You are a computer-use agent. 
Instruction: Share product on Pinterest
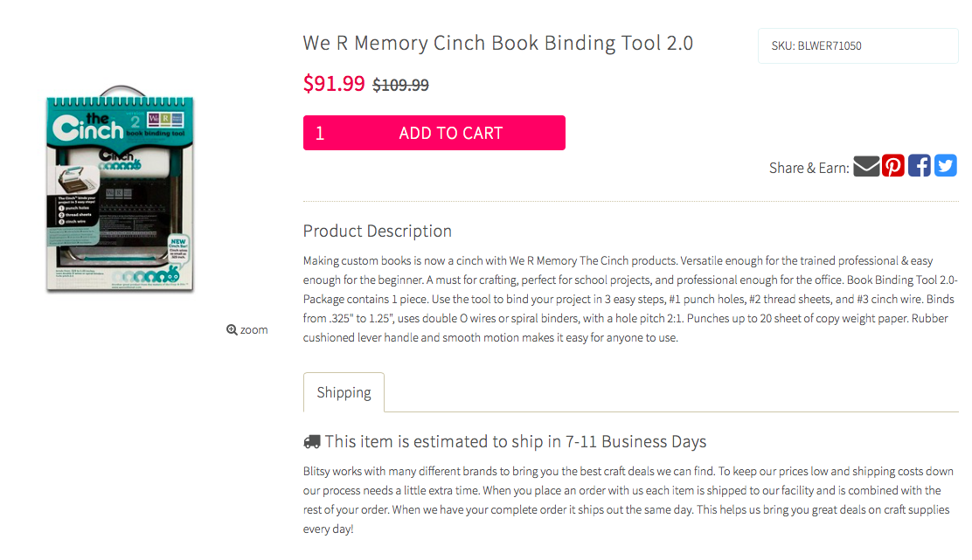point(893,166)
